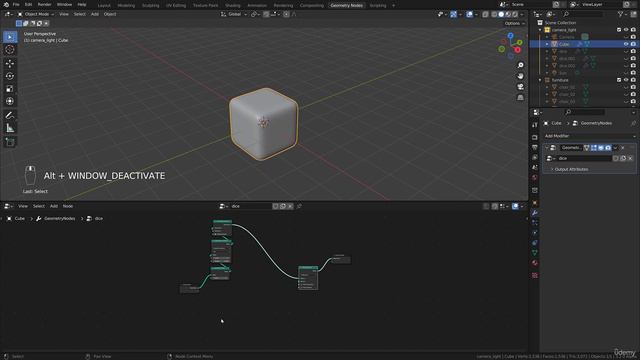Select the Move tool
The height and width of the screenshot is (360, 640).
point(10,63)
